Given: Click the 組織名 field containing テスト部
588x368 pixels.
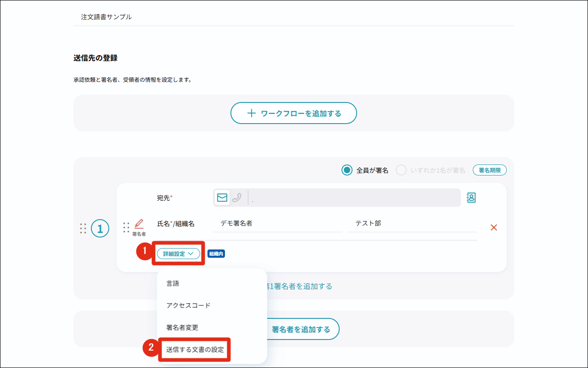Looking at the screenshot, I should pos(412,224).
